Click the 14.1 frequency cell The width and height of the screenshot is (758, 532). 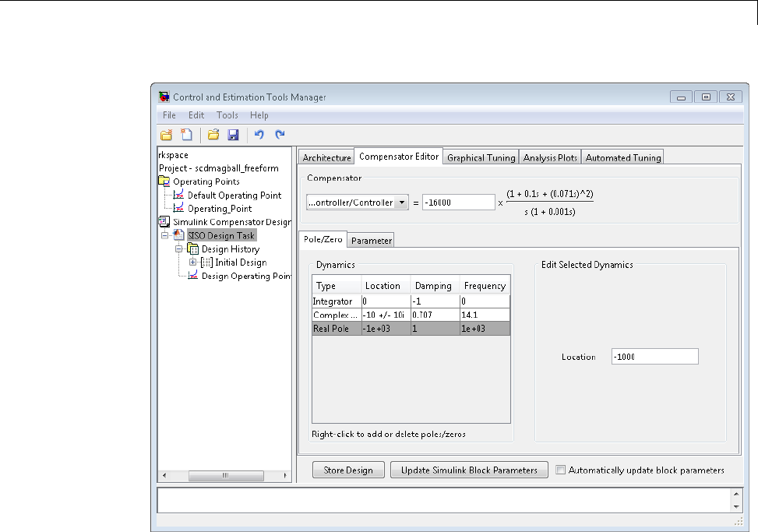[x=485, y=315]
